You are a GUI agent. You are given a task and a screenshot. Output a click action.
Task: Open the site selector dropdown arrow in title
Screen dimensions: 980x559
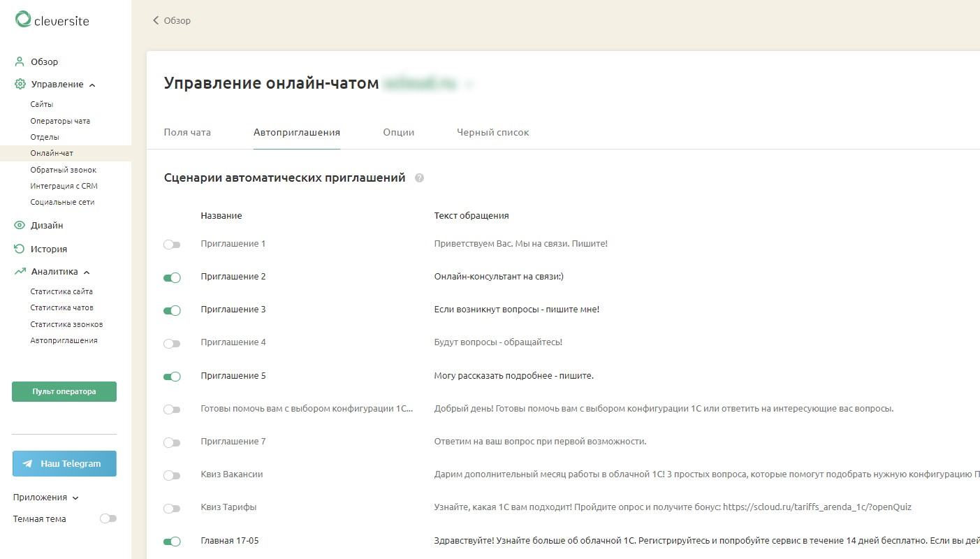pos(469,85)
